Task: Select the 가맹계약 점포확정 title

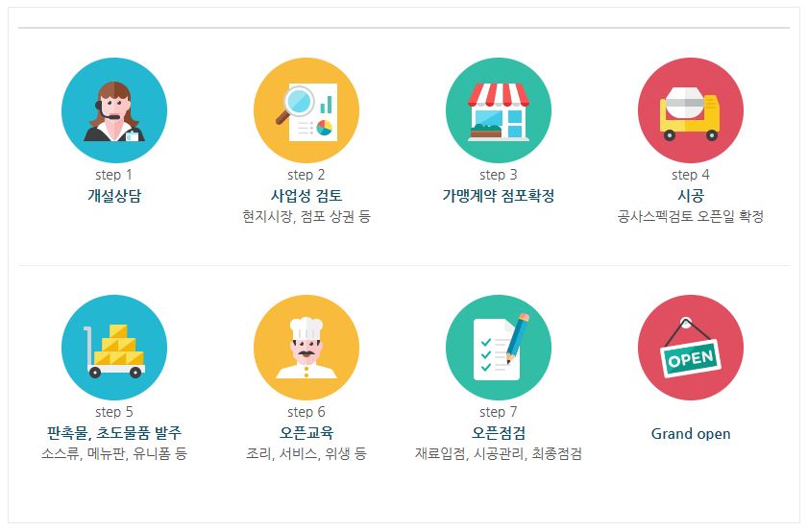Action: tap(499, 196)
